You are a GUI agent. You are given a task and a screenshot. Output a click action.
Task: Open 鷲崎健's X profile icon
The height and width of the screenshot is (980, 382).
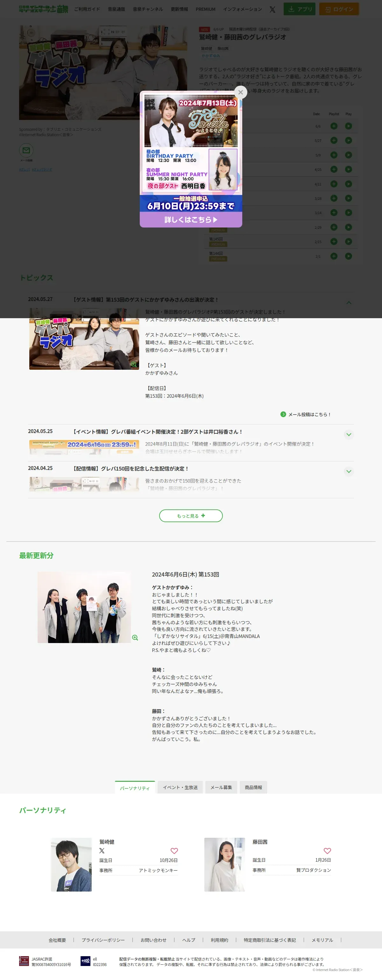(102, 850)
